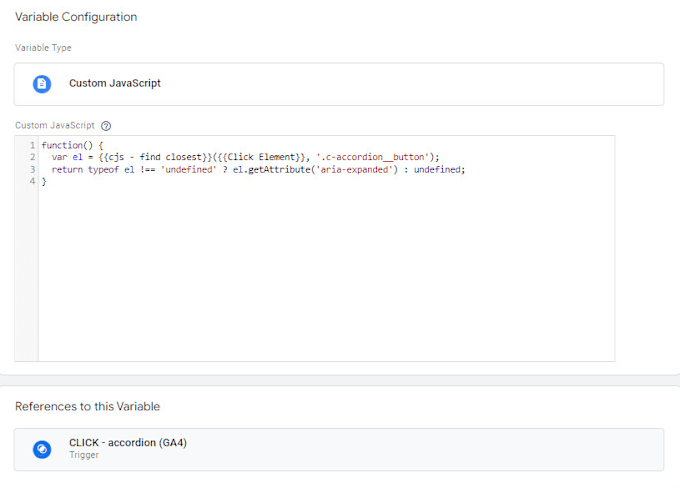The image size is (680, 488).
Task: Click the Custom JavaScript document icon
Action: (42, 84)
